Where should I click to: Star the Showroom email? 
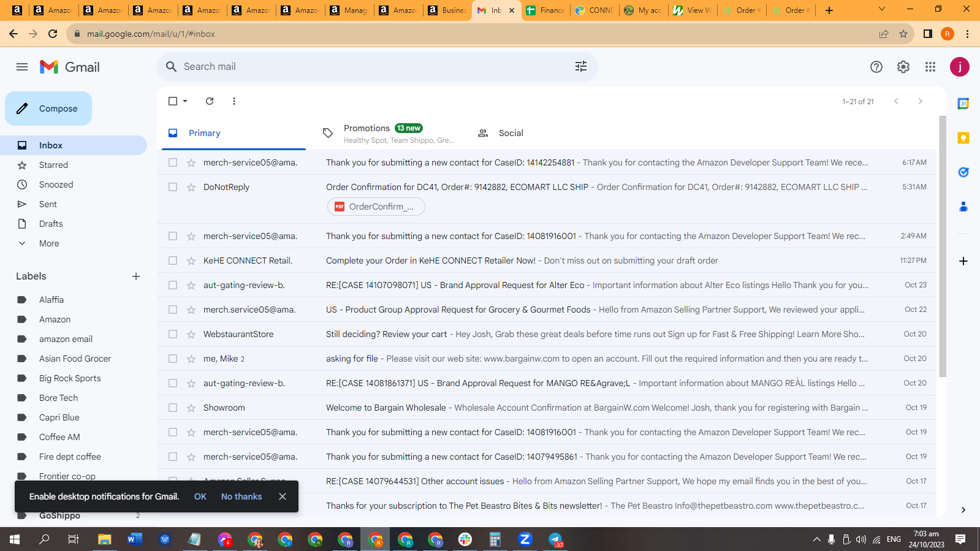point(191,408)
